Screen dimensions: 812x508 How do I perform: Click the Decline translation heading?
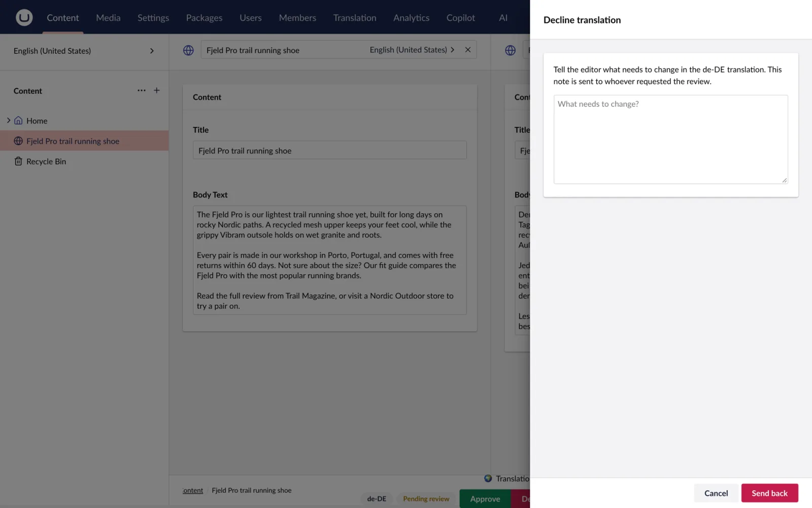582,20
